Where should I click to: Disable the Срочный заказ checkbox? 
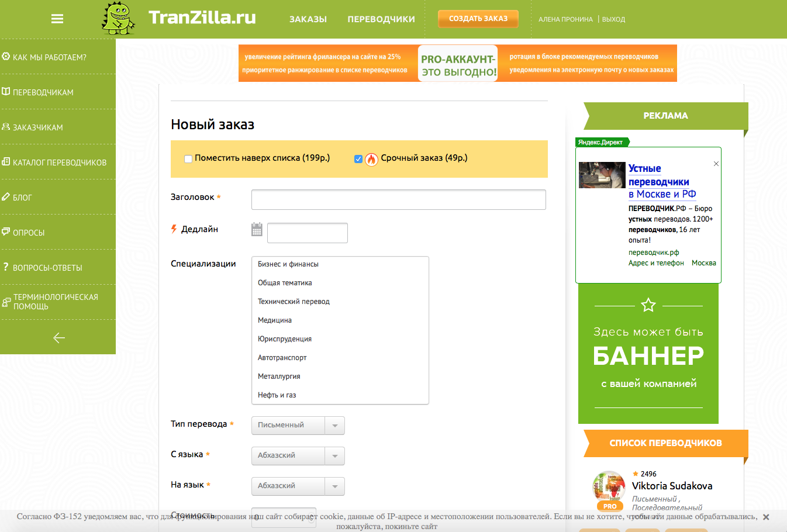(x=358, y=158)
